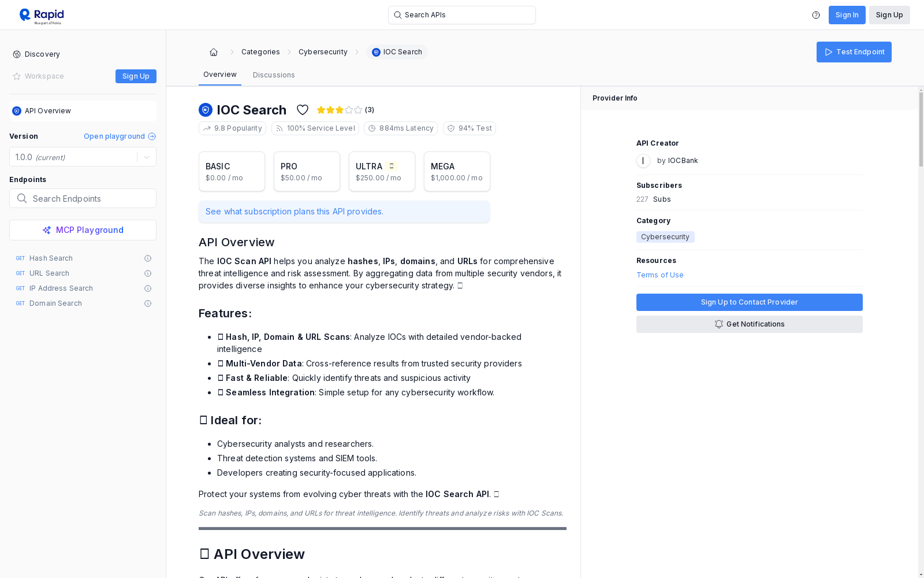The image size is (924, 578).
Task: Click the 884ms Latency badge
Action: 401,128
